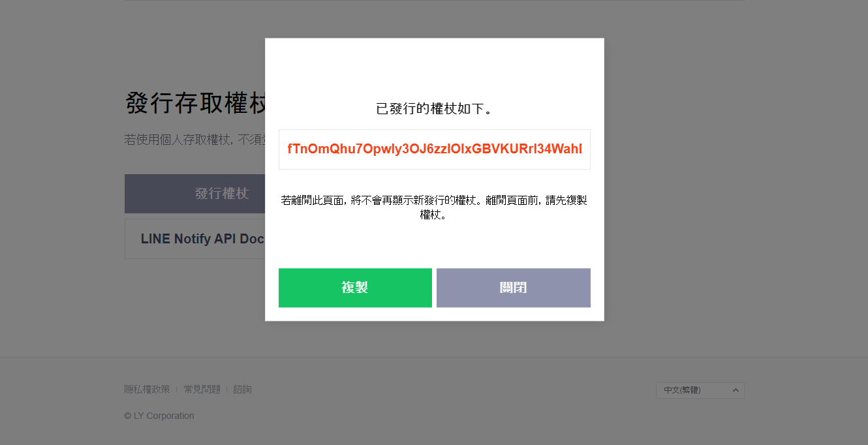Expand the 中文(繁體) language dropdown

pos(700,390)
